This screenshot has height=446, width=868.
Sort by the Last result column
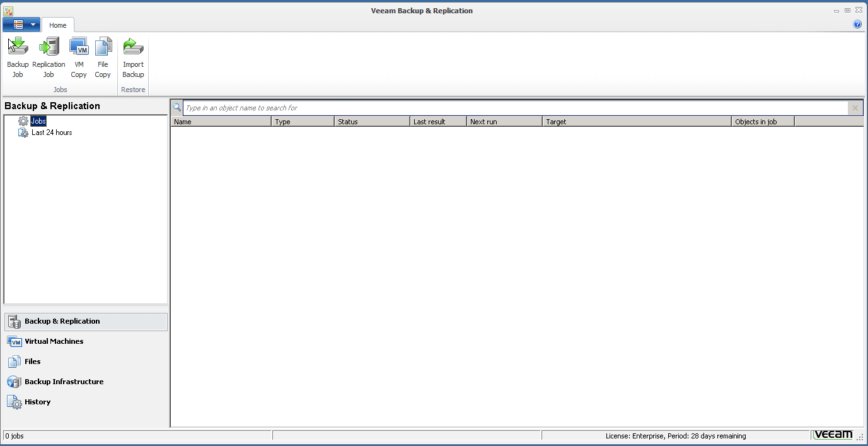click(x=437, y=121)
